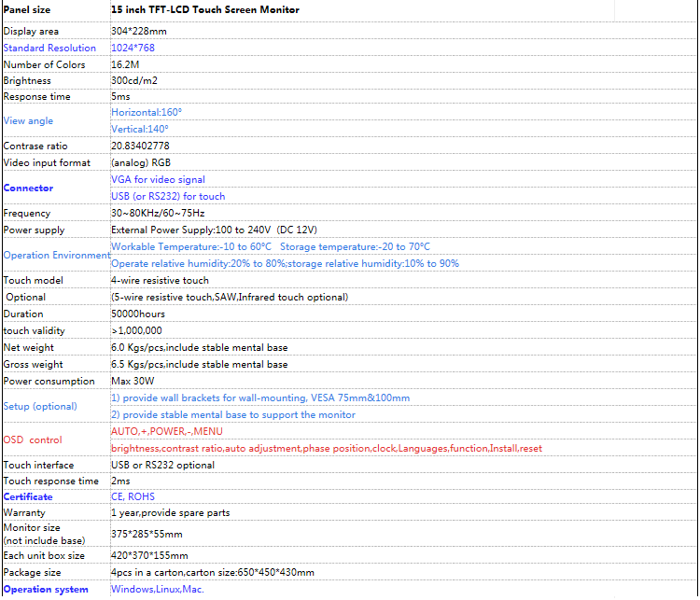Click the 'Response time' label
This screenshot has width=700, height=600.
coord(37,97)
